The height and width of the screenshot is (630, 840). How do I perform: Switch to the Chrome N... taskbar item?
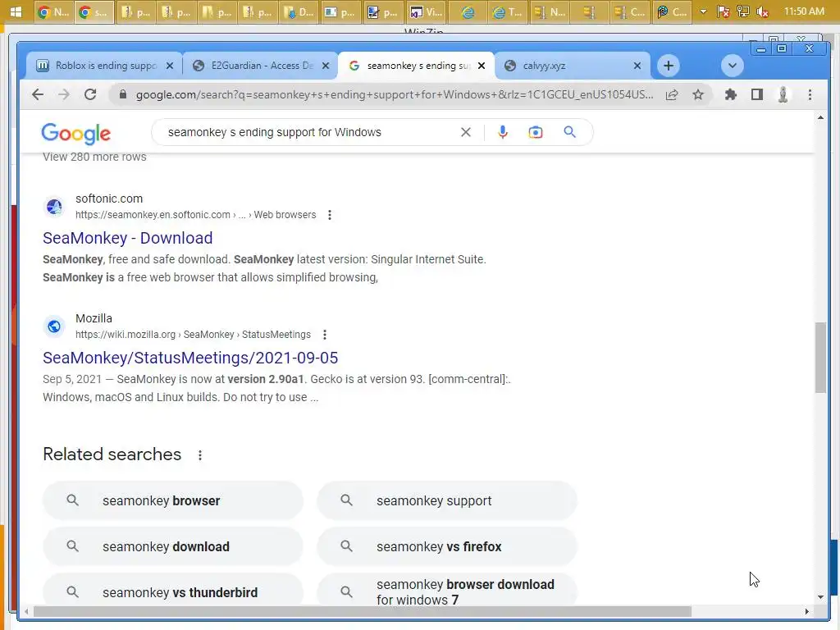pyautogui.click(x=54, y=11)
